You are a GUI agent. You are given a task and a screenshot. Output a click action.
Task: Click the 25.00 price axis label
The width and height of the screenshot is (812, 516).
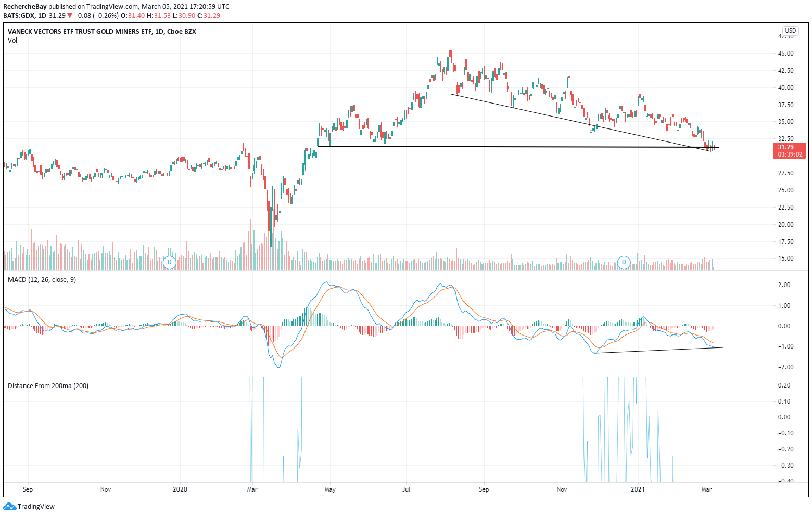(x=785, y=190)
